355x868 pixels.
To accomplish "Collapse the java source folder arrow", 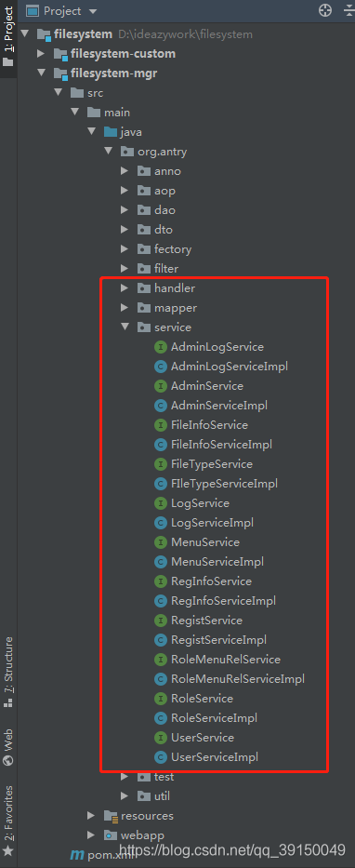I will point(91,132).
